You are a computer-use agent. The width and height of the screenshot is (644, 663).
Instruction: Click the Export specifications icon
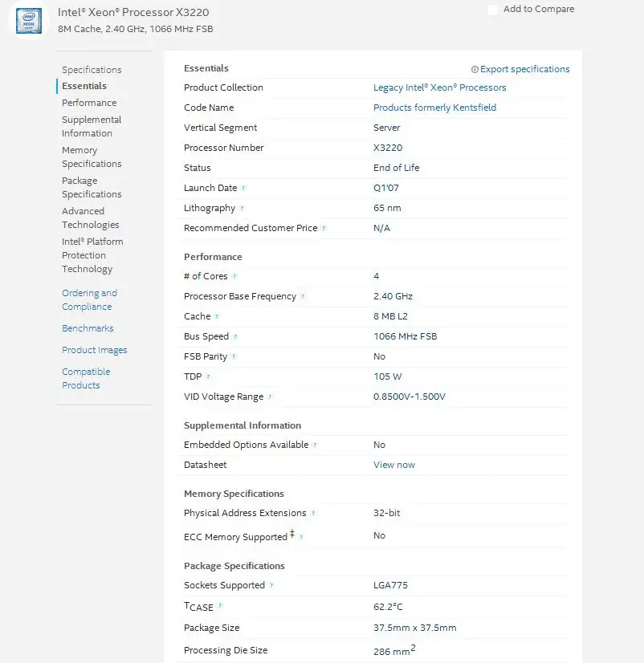[x=475, y=70]
